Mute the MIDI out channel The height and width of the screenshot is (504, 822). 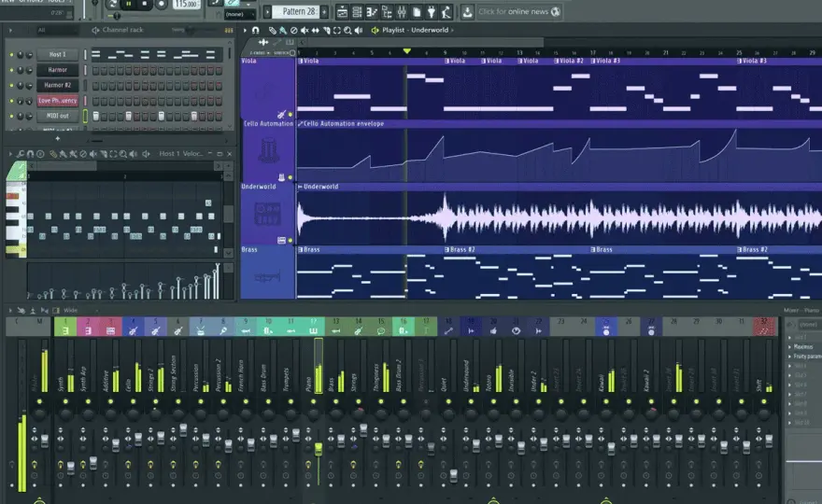pos(11,116)
